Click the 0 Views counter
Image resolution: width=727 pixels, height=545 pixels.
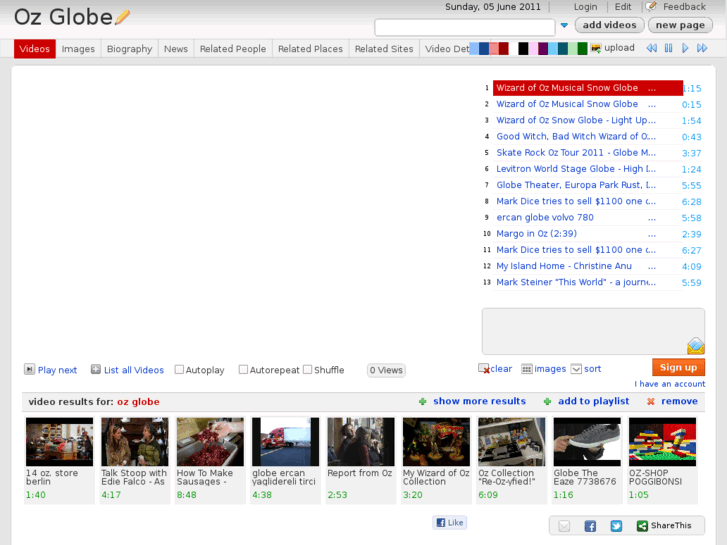386,370
